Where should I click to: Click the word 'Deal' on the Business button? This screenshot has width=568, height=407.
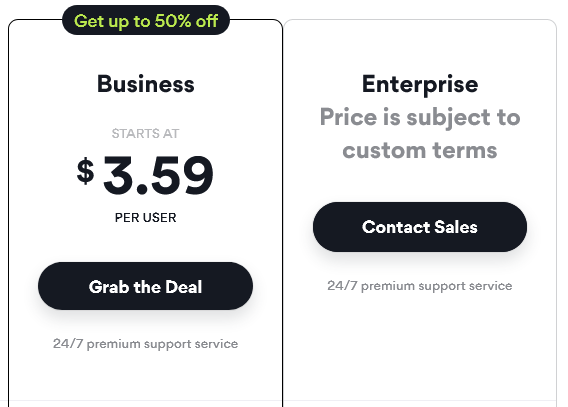(184, 287)
